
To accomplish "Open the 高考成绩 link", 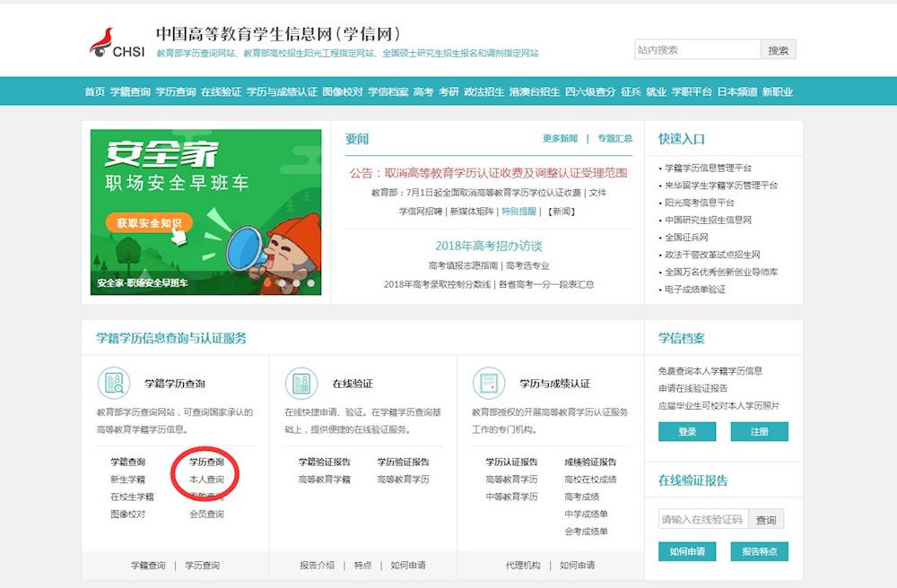I will [582, 497].
